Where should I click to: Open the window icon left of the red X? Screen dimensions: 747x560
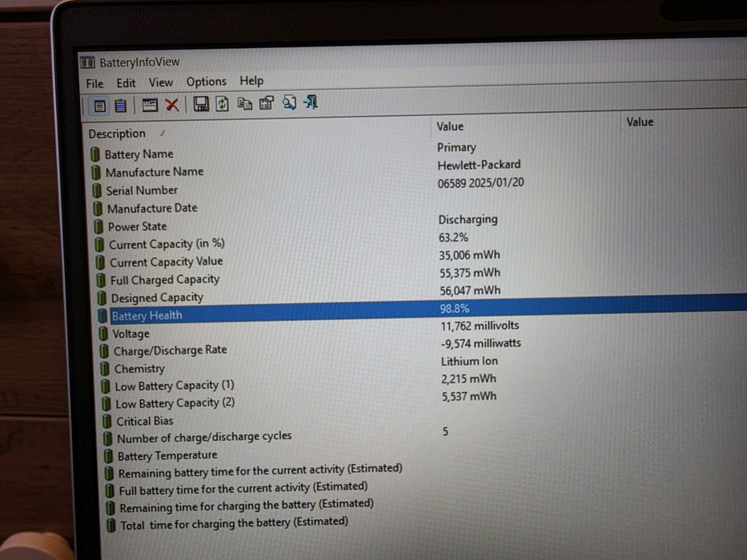pyautogui.click(x=150, y=105)
